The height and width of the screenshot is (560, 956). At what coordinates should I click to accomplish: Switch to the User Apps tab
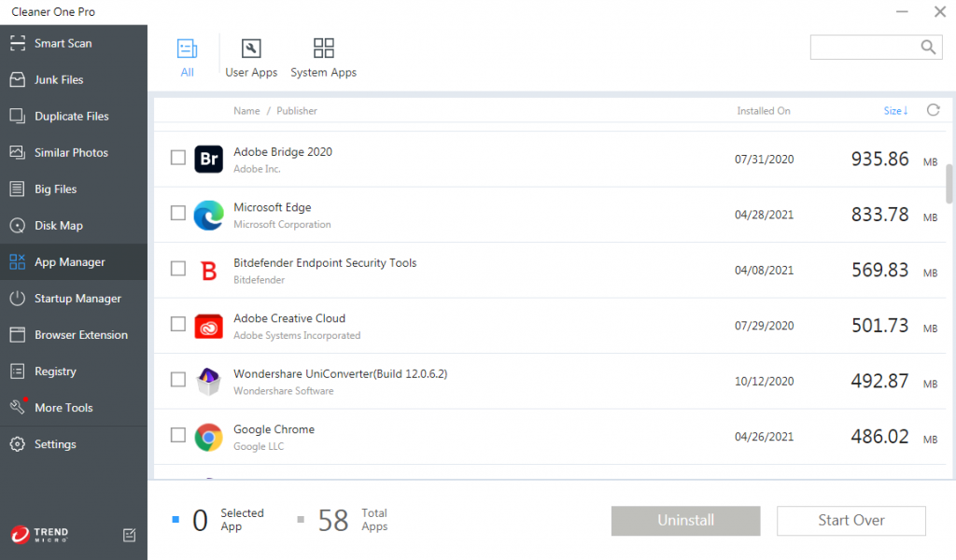point(251,58)
